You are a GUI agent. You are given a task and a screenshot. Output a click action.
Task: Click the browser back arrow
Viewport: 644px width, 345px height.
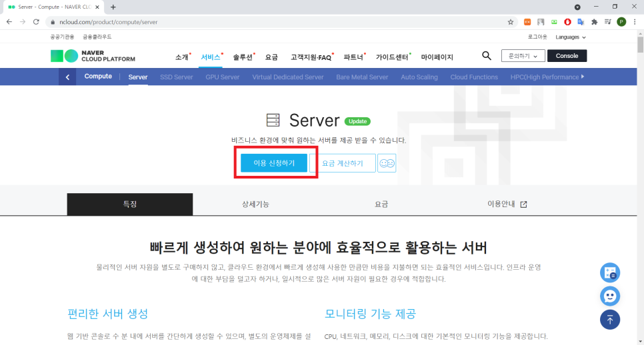tap(9, 22)
